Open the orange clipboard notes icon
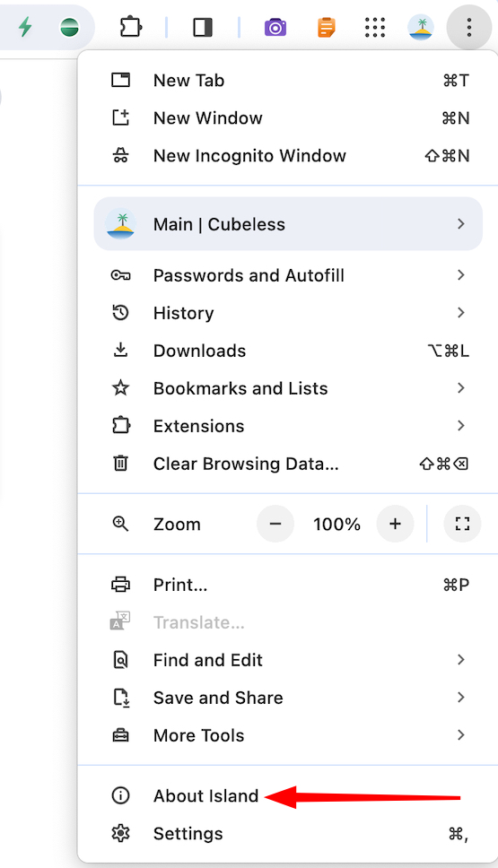498x868 pixels. click(x=327, y=27)
